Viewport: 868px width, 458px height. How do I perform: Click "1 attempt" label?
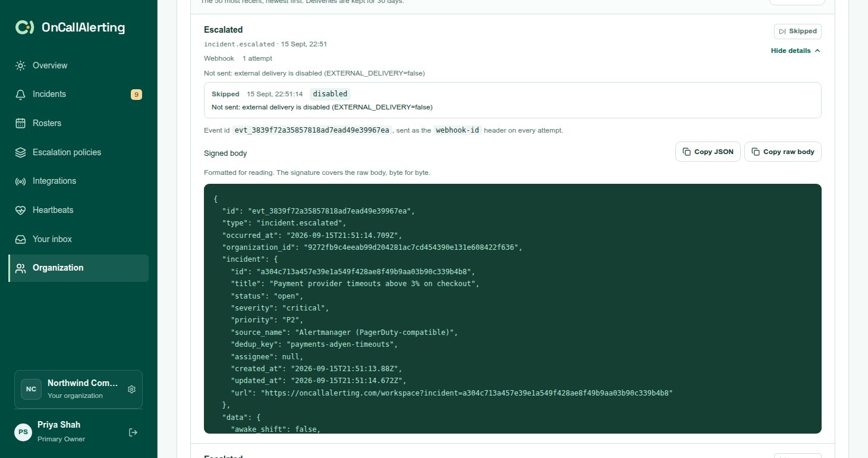(257, 58)
